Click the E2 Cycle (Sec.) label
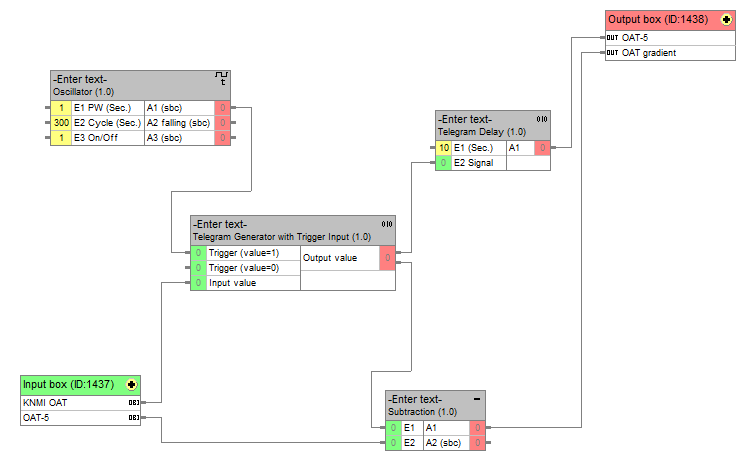Screen dimensions: 750x474 point(108,123)
